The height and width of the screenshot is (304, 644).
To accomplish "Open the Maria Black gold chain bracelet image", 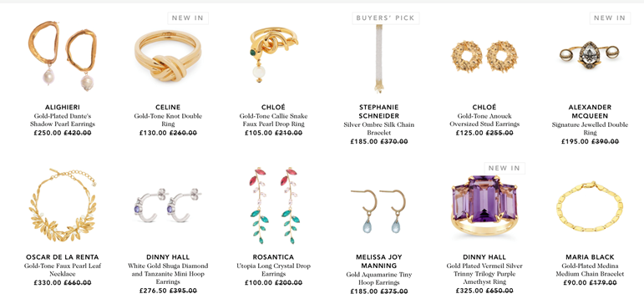I will click(590, 206).
